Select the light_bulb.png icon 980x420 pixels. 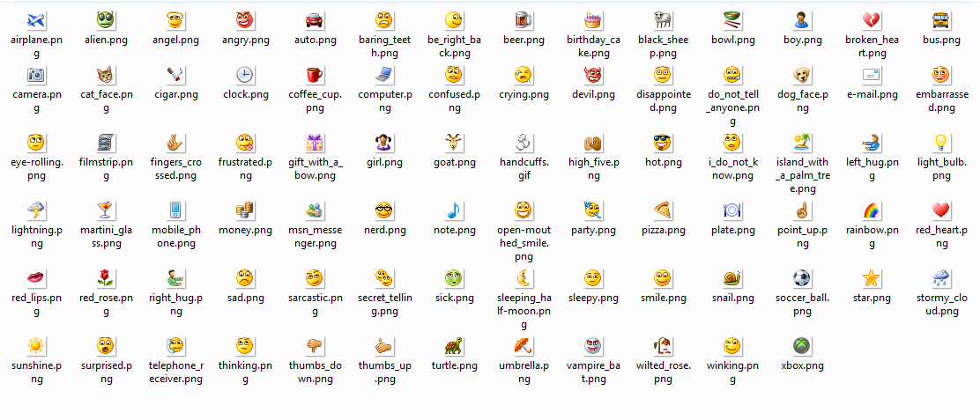(x=941, y=144)
